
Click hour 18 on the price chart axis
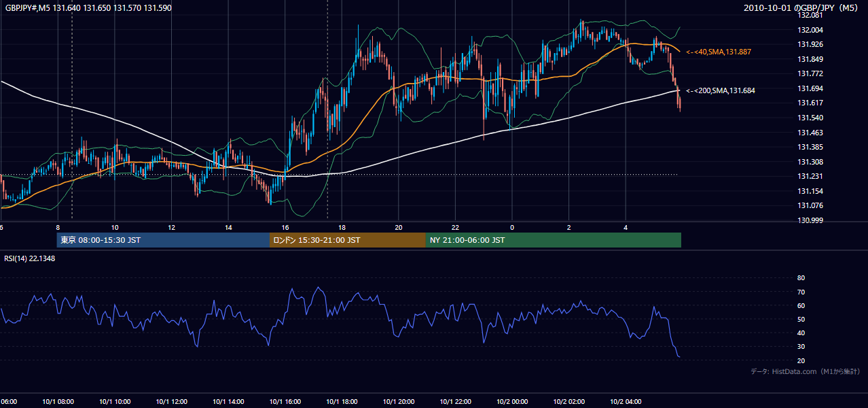click(342, 227)
